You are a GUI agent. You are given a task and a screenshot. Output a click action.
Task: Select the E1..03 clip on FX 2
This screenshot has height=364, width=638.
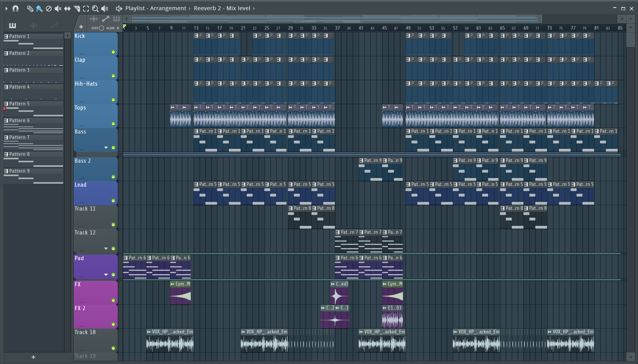coord(392,316)
